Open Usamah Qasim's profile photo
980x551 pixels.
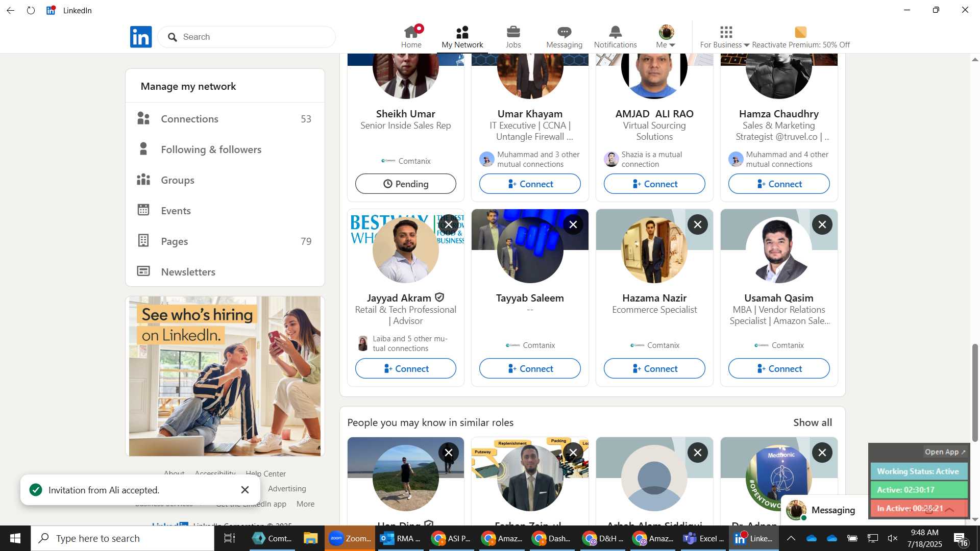779,250
